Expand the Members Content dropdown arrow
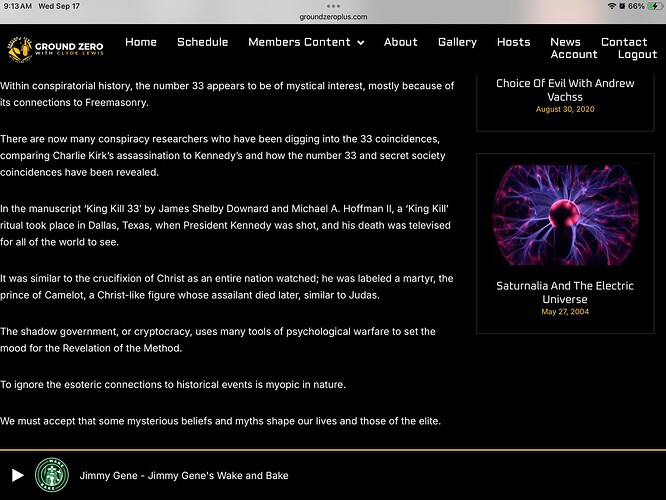Viewport: 666px width, 500px height. (360, 43)
